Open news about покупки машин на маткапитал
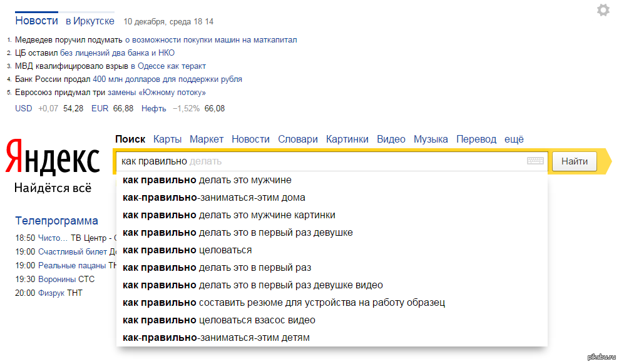Screen dimensions: 619x364 click(x=211, y=40)
